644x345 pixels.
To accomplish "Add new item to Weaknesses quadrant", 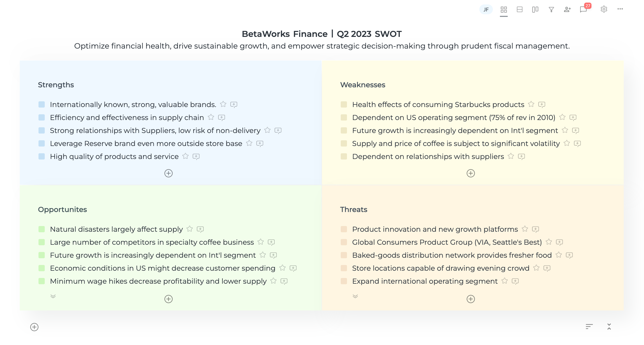I will click(471, 173).
